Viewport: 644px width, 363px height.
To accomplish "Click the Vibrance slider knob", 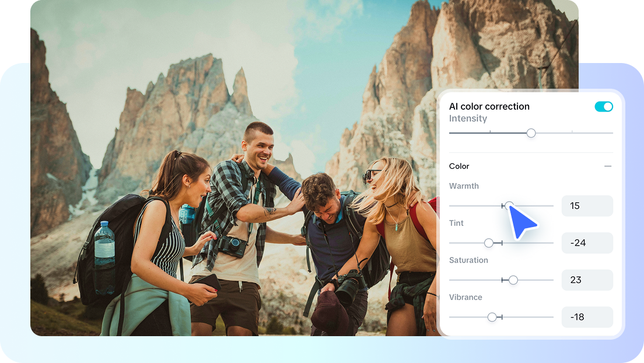I will click(491, 317).
